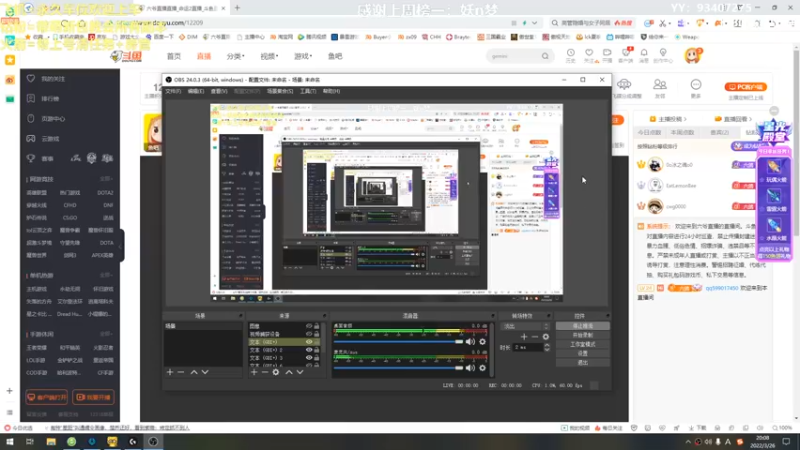Screen dimensions: 800x450
Task: Remove scene transition with minus icon
Action: coord(535,337)
